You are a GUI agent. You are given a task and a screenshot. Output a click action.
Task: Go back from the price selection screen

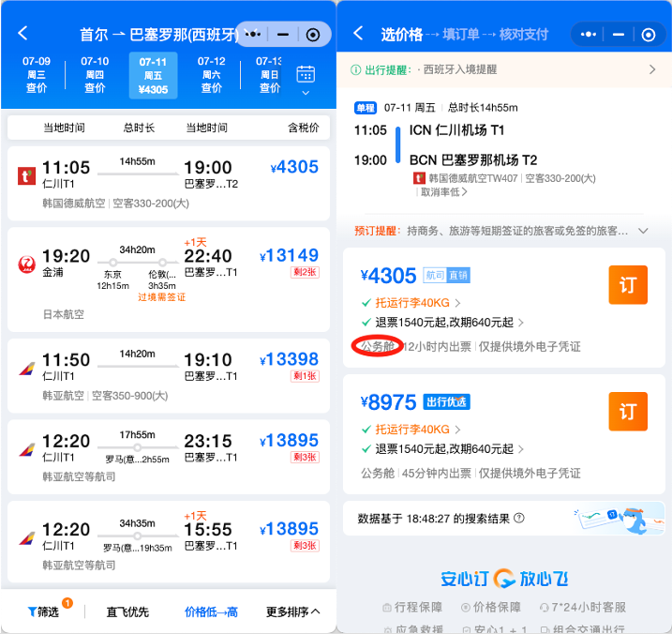click(x=358, y=33)
